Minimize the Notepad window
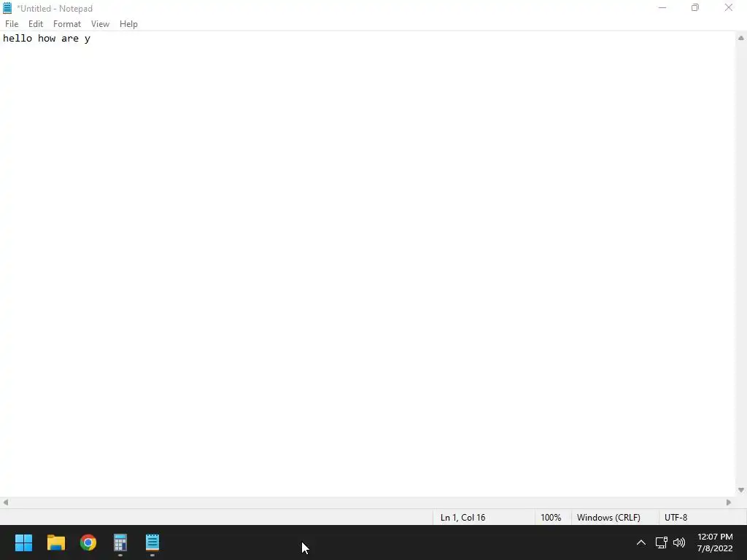Screen dimensions: 747x560 point(662,7)
